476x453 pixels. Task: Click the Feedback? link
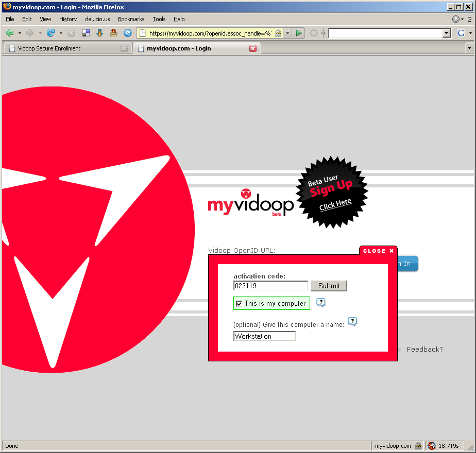(x=424, y=349)
